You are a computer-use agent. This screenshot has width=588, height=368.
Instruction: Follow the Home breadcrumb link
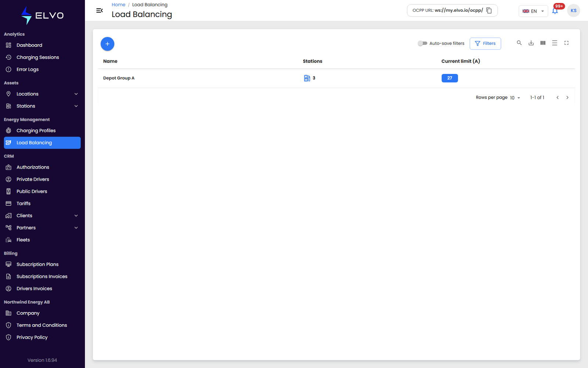click(118, 5)
